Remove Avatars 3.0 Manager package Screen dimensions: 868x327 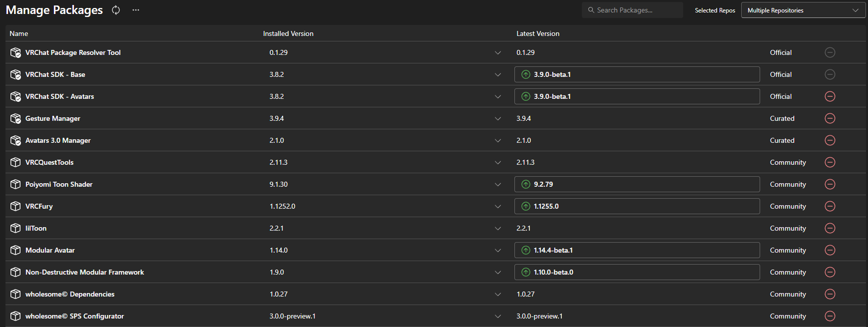tap(830, 140)
